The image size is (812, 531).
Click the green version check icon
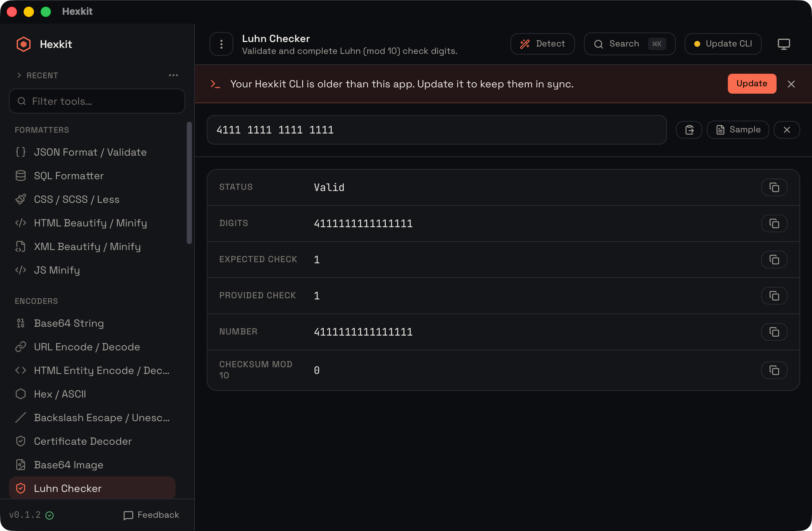(x=49, y=516)
